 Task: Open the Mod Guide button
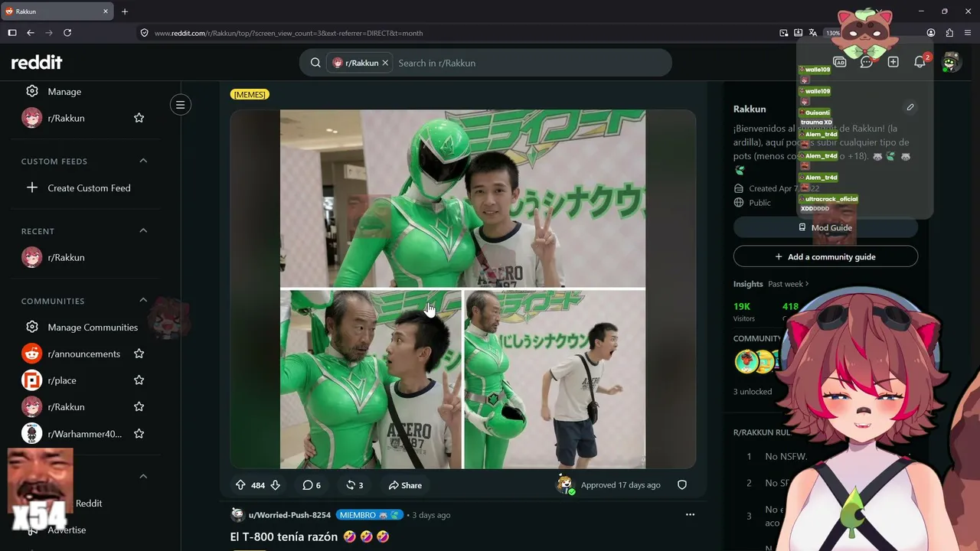tap(825, 227)
